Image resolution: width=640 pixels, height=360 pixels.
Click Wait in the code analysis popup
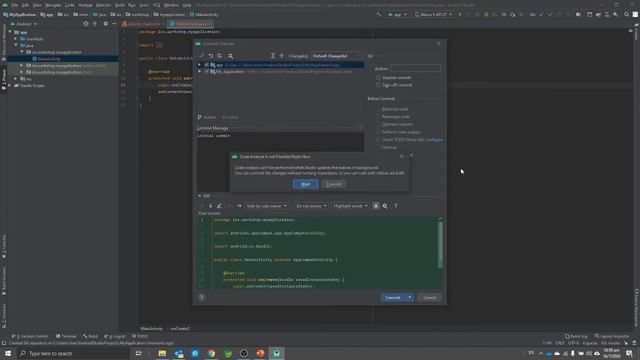point(305,184)
